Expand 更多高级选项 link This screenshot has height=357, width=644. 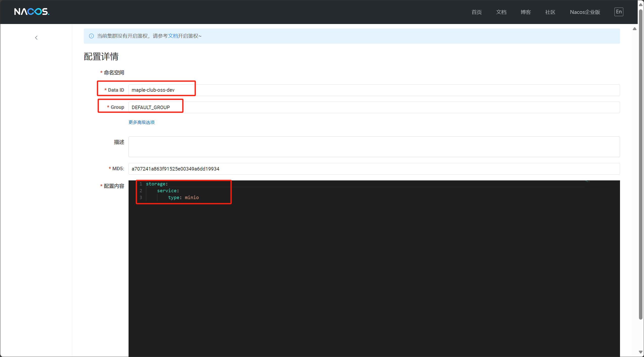(141, 122)
